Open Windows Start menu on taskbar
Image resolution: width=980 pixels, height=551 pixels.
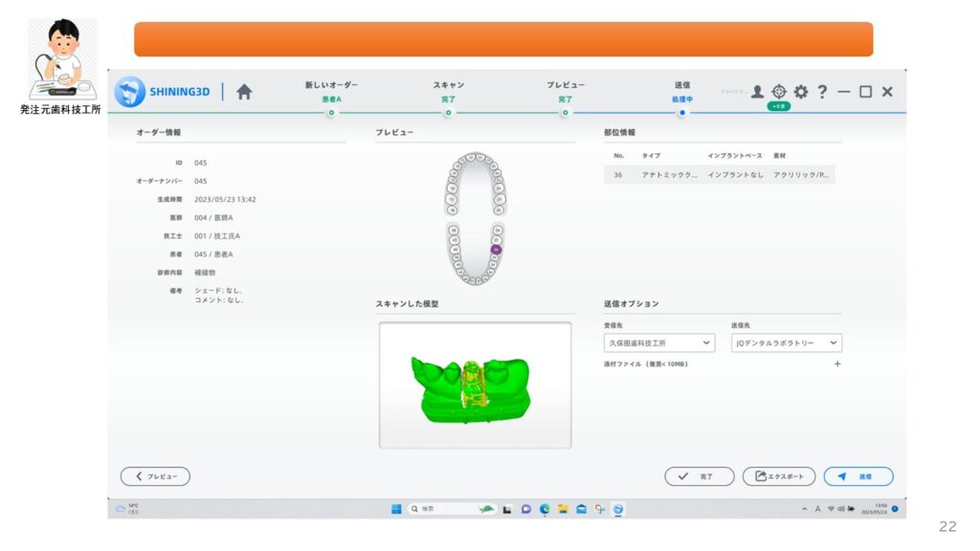[396, 509]
